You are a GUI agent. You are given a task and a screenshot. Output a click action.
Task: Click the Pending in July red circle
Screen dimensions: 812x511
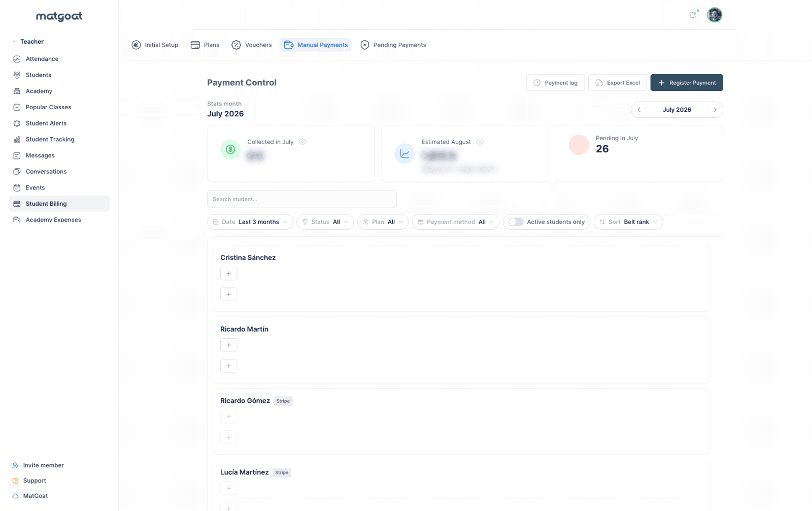579,145
